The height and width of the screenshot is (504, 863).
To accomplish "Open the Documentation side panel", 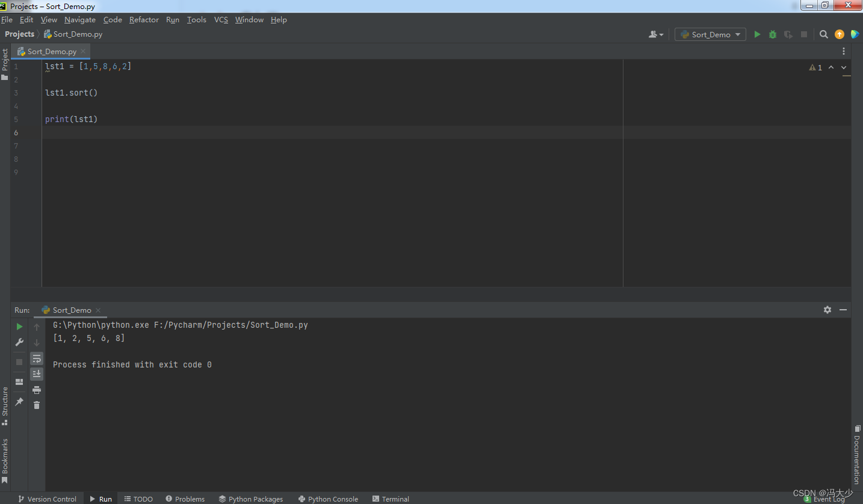I will tap(857, 455).
